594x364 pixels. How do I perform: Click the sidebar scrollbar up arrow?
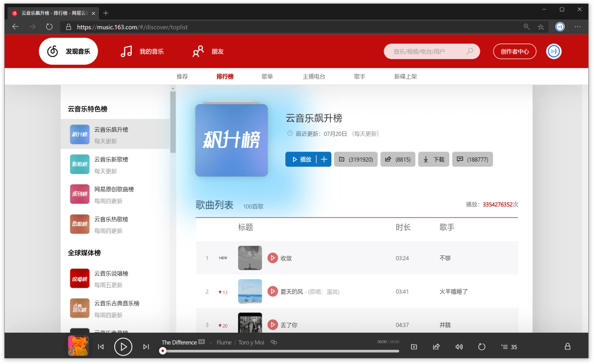173,88
